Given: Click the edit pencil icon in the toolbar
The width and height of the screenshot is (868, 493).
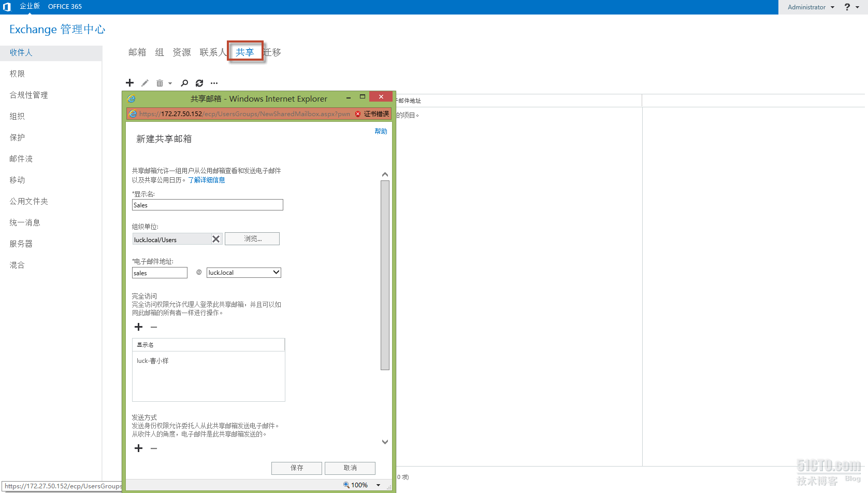Looking at the screenshot, I should click(x=145, y=83).
